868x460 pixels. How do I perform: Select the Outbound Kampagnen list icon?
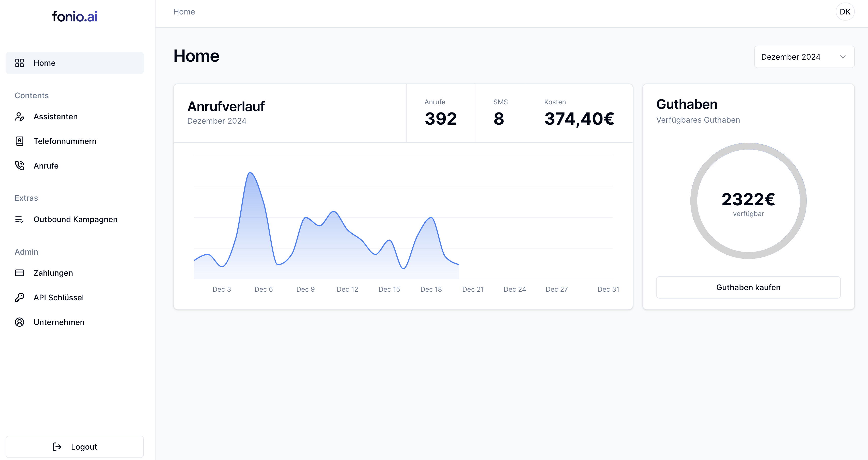[20, 219]
